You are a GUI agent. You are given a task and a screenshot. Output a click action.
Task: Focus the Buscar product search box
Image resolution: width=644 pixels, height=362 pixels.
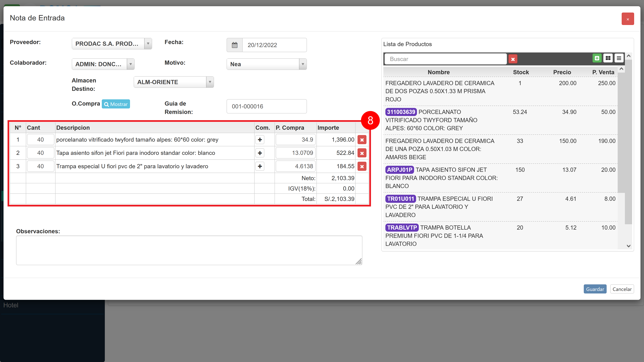click(445, 59)
